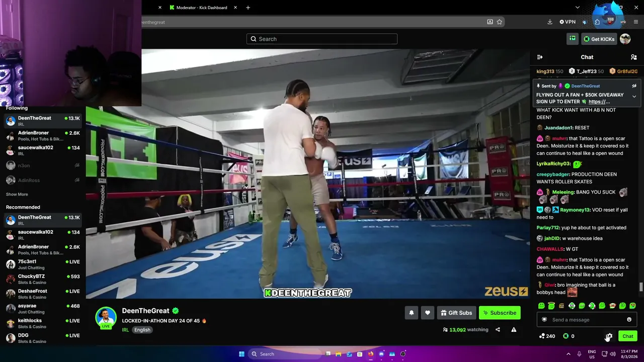Open the chat user list icon
The width and height of the screenshot is (644, 362).
coord(634,57)
